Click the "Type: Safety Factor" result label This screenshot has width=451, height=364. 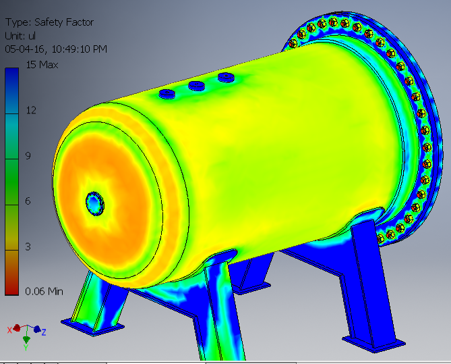pos(49,22)
